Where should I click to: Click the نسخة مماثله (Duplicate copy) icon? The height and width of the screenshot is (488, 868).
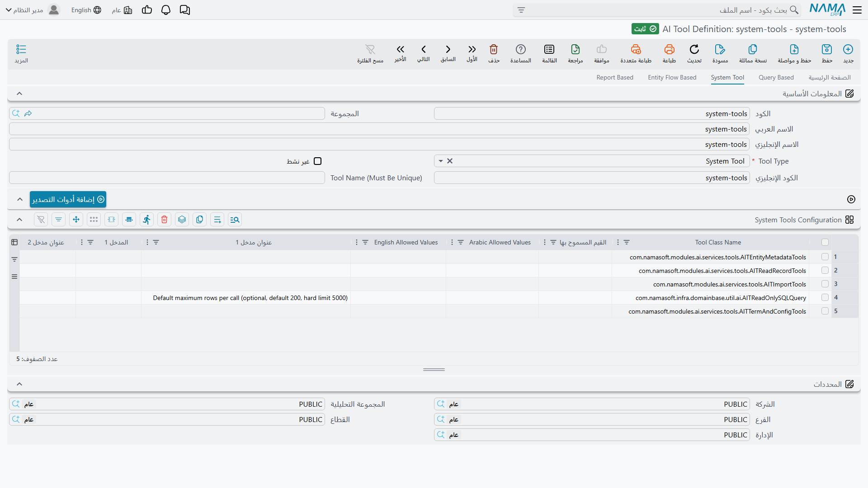(x=753, y=49)
